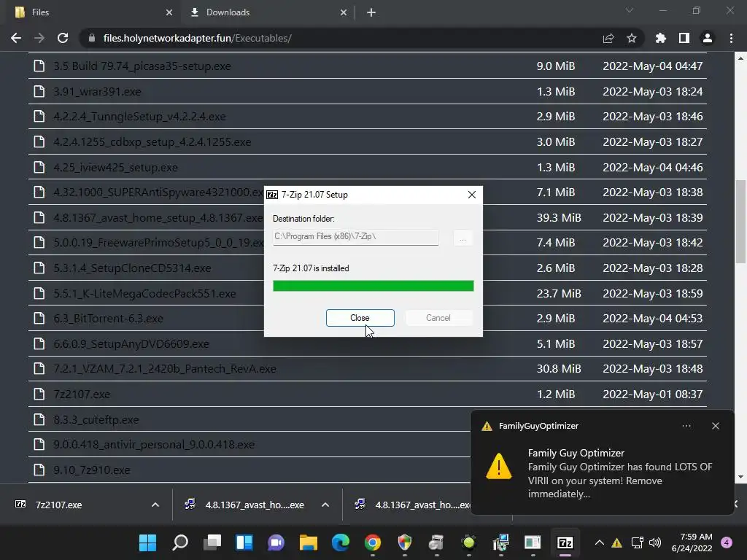Close the 7-Zip setup dialog with Close button
Image resolution: width=747 pixels, height=560 pixels.
pos(360,318)
